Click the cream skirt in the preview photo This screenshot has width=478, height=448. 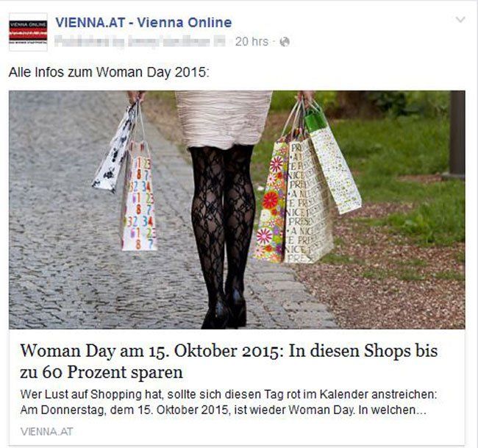point(223,119)
